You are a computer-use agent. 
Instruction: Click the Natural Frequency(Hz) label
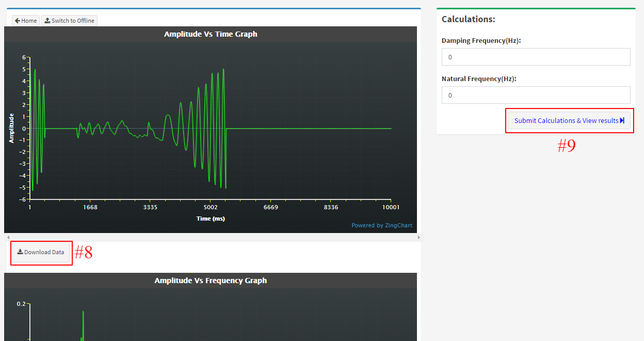pyautogui.click(x=479, y=79)
